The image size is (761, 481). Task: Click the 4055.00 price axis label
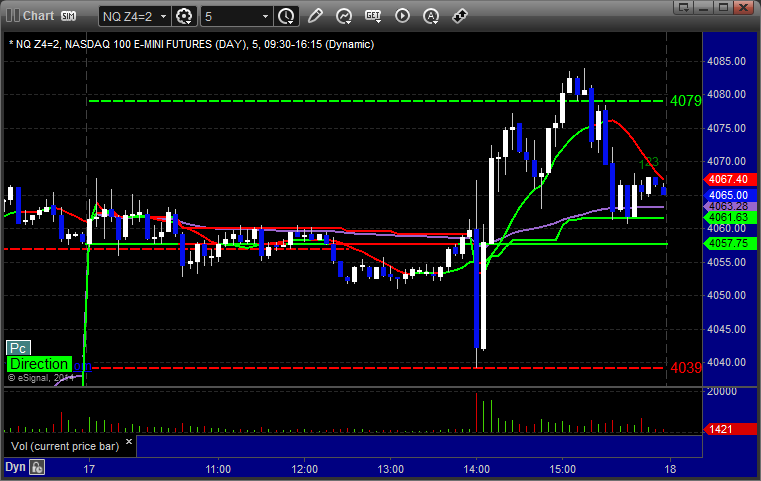tap(726, 262)
